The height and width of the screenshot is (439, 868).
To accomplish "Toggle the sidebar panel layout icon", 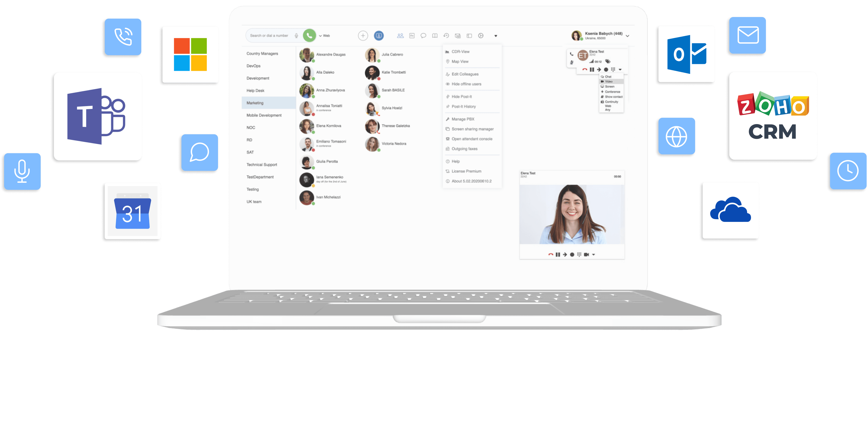I will (469, 35).
